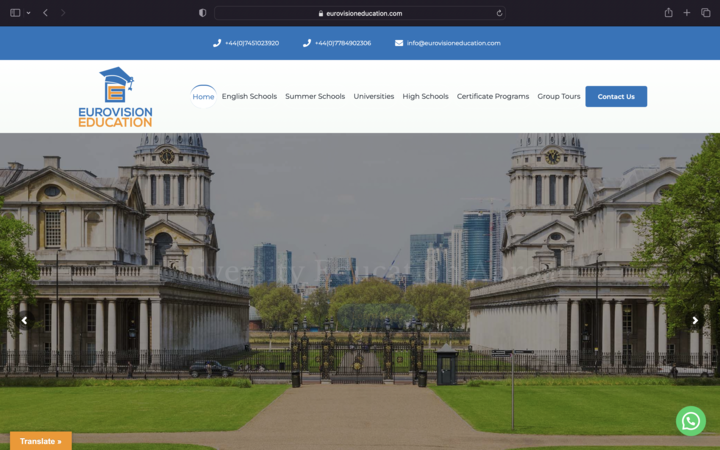The width and height of the screenshot is (720, 450).
Task: Open the privacy shield icon
Action: [x=202, y=13]
